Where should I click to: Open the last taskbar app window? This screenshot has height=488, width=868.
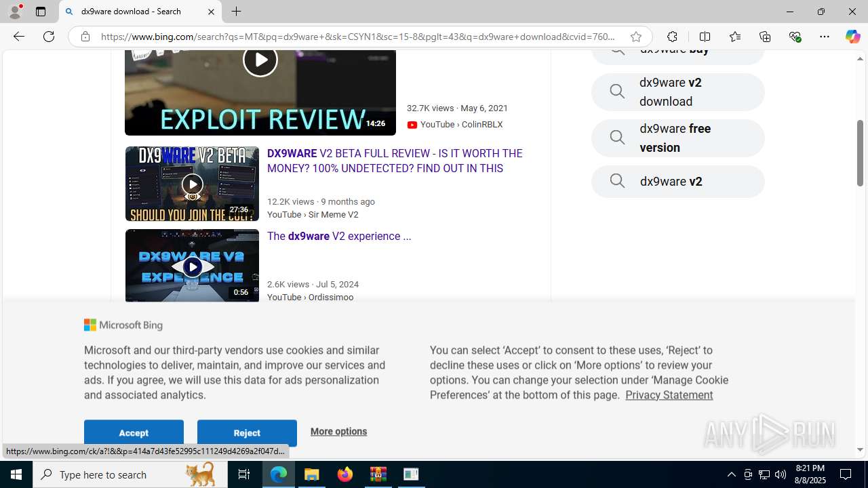411,474
